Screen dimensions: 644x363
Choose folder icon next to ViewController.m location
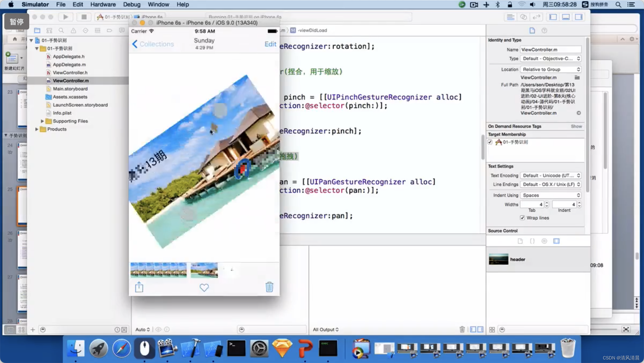[x=577, y=77]
